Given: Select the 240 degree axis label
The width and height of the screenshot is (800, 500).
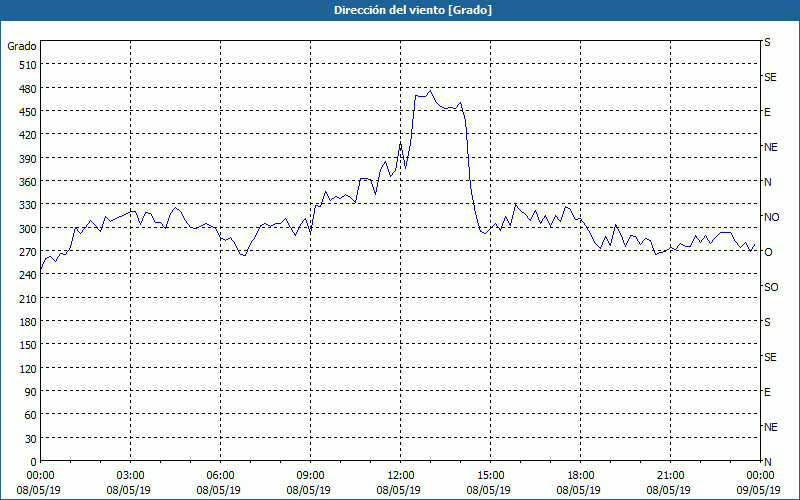Looking at the screenshot, I should coord(28,275).
